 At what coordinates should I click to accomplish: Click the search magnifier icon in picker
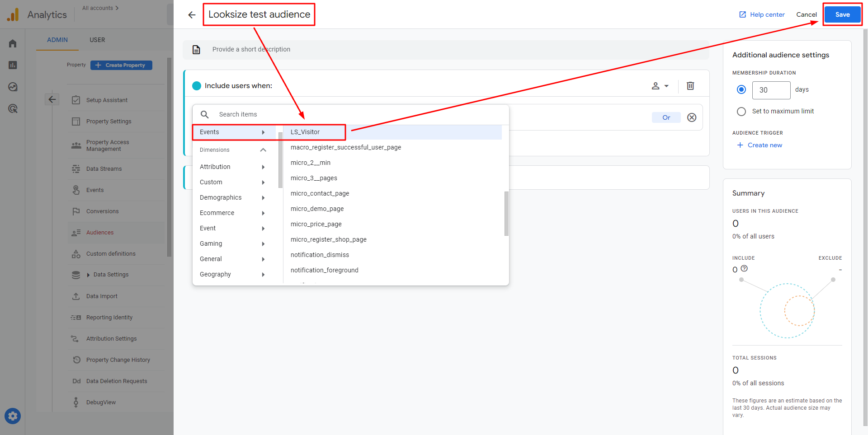point(205,114)
